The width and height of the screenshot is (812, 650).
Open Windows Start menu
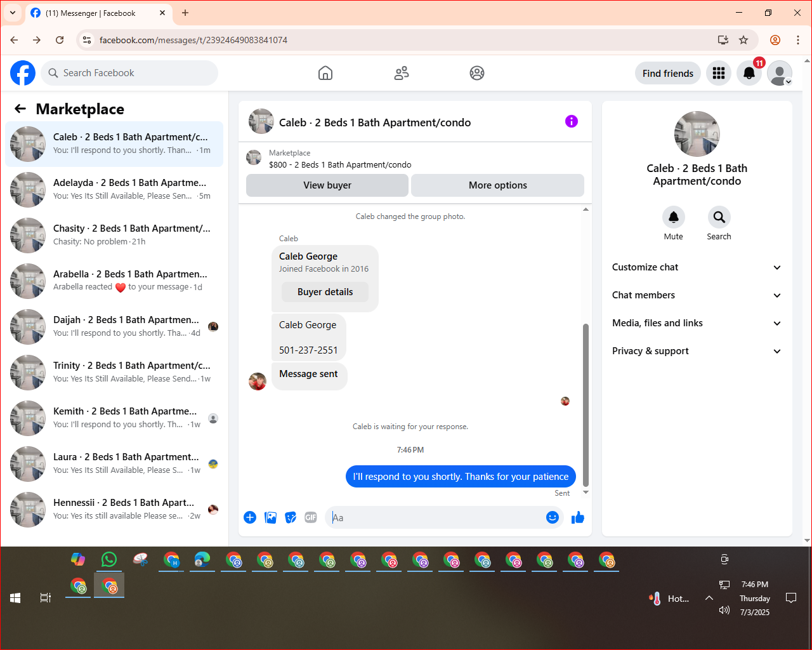[x=15, y=598]
